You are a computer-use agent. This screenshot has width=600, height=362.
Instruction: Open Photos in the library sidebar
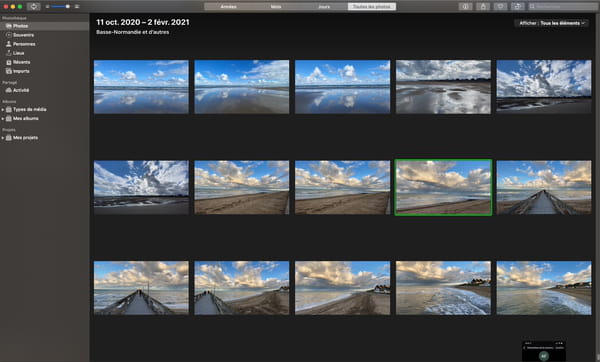pos(44,26)
